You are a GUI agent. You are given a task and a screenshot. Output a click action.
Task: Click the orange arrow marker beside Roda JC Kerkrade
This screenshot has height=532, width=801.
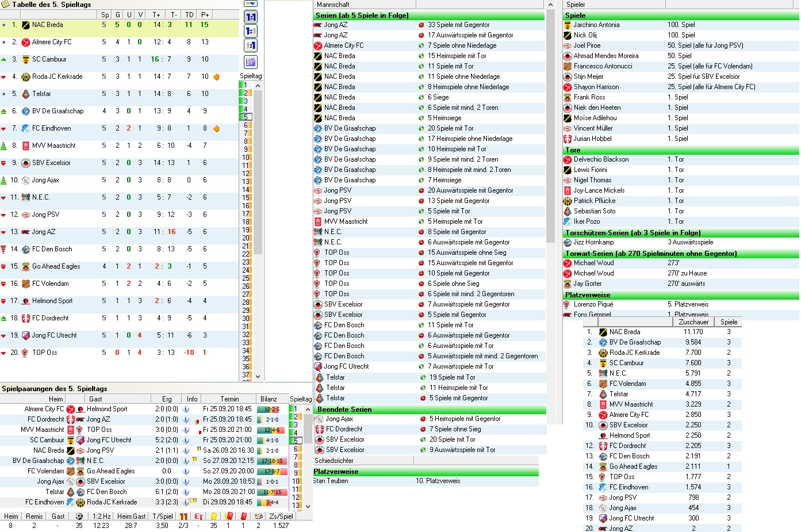(216, 76)
